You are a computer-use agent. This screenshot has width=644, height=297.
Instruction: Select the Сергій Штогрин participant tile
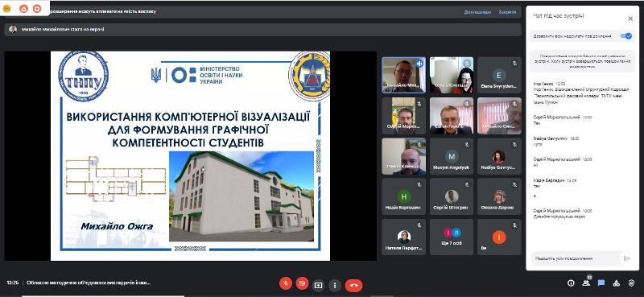[x=452, y=196]
